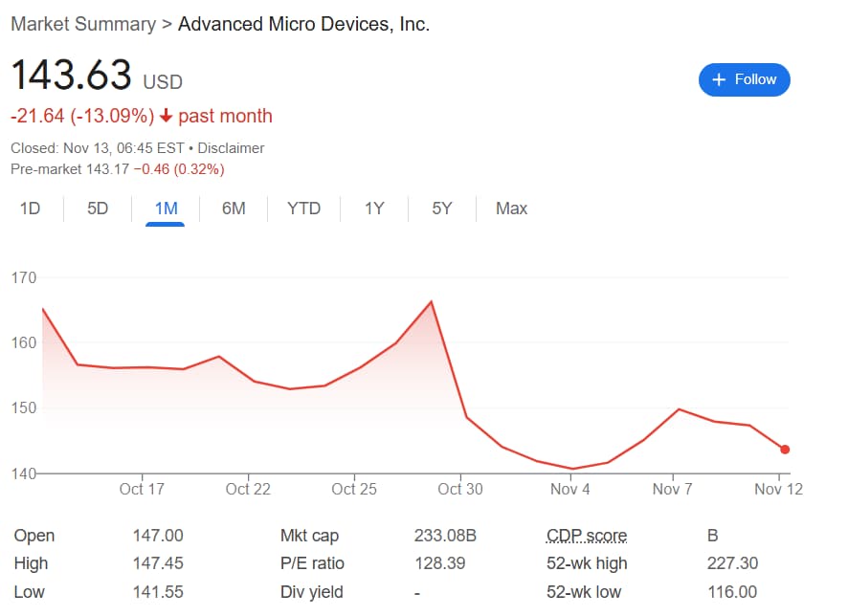Follow Advanced Micro Devices stock
Image resolution: width=848 pixels, height=616 pixels.
[x=745, y=80]
